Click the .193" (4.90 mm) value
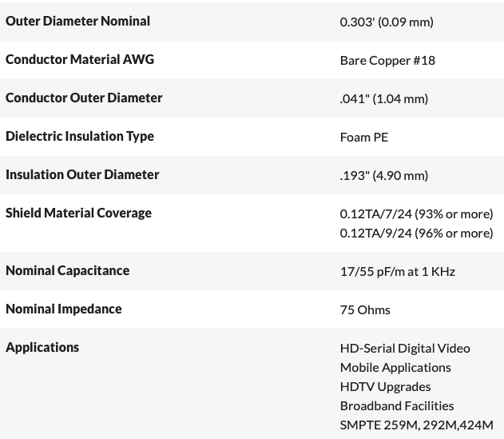The height and width of the screenshot is (439, 504). 384,175
